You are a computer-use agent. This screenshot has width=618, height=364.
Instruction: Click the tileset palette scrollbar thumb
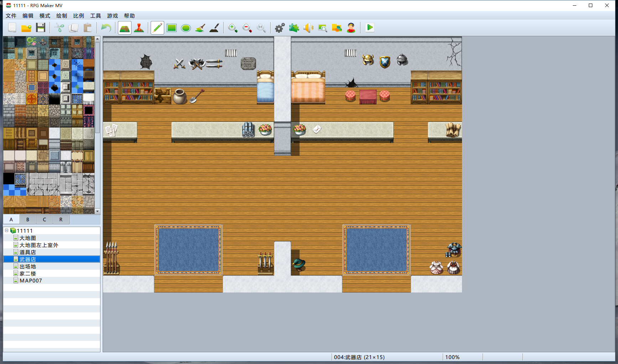(x=98, y=88)
